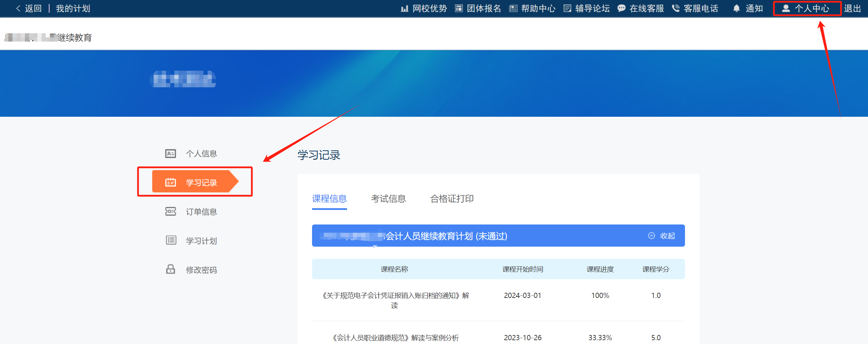The image size is (868, 344).
Task: Click the 在线客服 chat bubble icon
Action: click(x=621, y=9)
